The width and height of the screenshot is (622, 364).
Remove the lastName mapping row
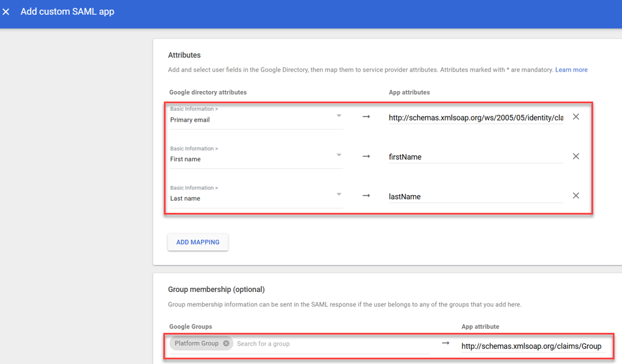pos(575,196)
